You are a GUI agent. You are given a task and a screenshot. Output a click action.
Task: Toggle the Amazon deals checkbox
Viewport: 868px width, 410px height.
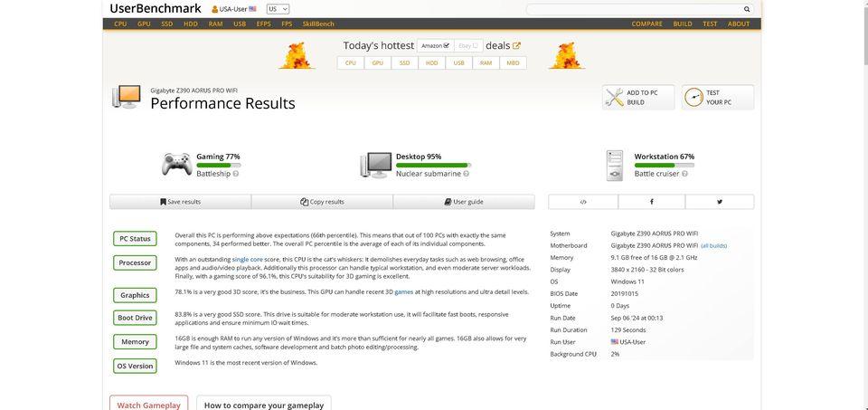pos(446,46)
